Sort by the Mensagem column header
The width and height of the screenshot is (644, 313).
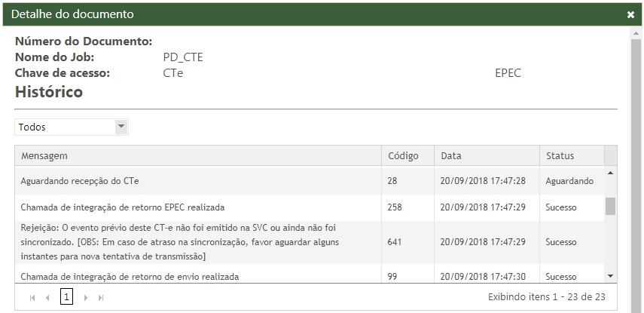(x=197, y=156)
